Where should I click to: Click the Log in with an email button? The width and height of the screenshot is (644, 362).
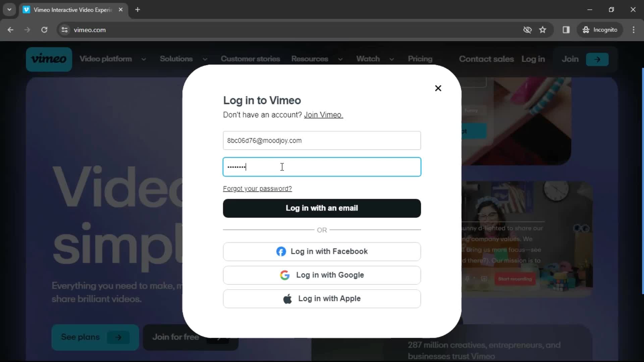[x=322, y=208]
